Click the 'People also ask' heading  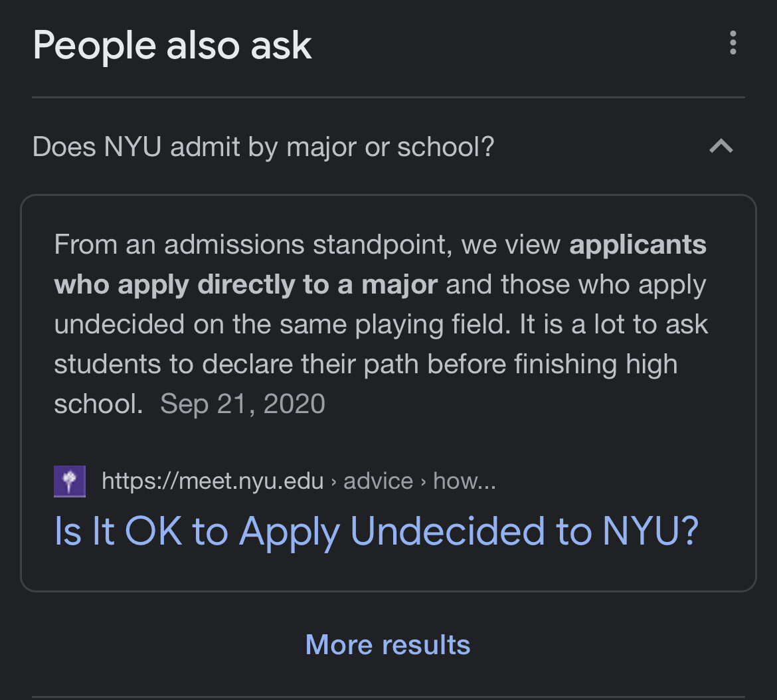(x=172, y=46)
